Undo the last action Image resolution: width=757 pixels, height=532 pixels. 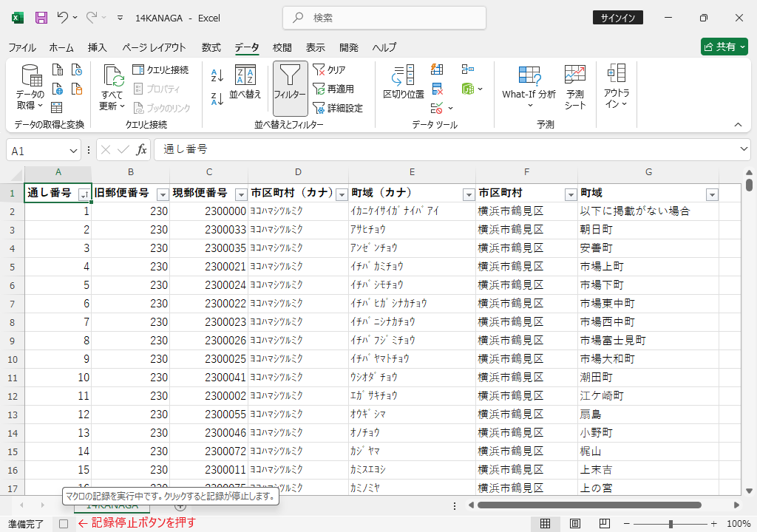click(63, 18)
